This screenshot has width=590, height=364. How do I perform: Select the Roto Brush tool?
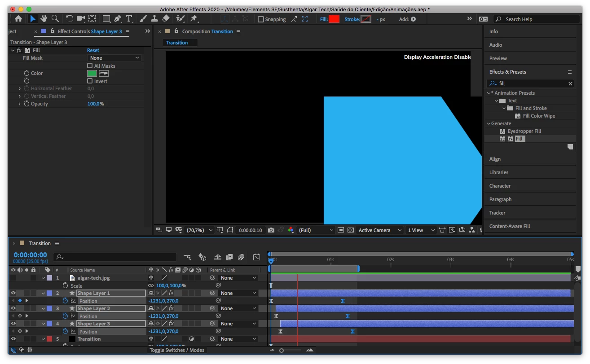(x=180, y=19)
